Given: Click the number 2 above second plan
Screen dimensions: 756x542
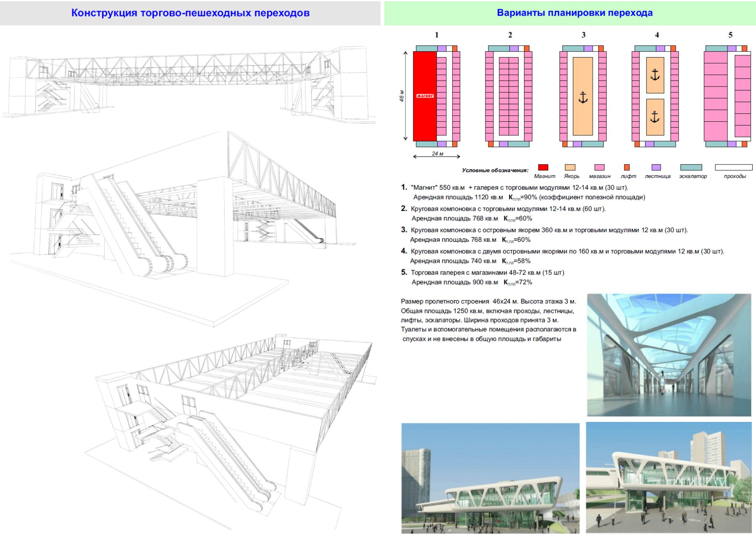Looking at the screenshot, I should click(x=510, y=35).
